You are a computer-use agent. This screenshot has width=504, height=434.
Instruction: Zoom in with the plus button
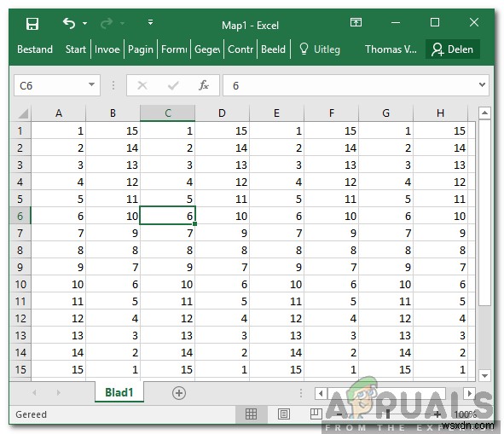tap(437, 414)
